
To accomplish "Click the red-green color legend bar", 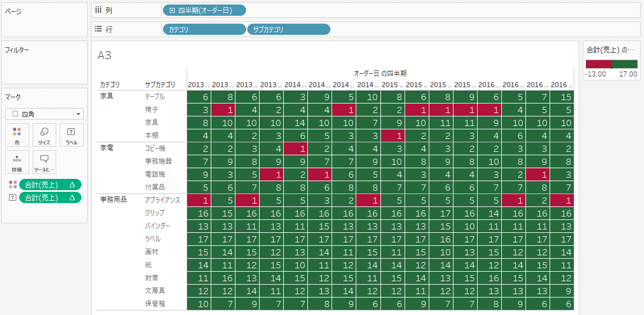I will coord(611,64).
